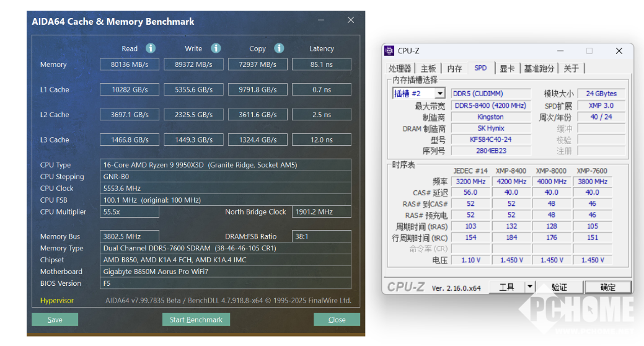644x346 pixels.
Task: Click the SK Hynix DRAM manufacturer value
Action: click(x=491, y=128)
